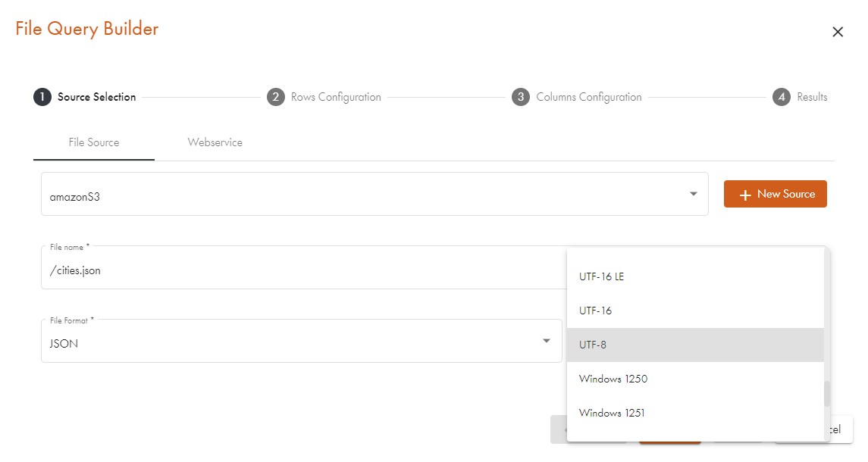Click the Rows Configuration step label
This screenshot has width=868, height=462.
pos(336,97)
